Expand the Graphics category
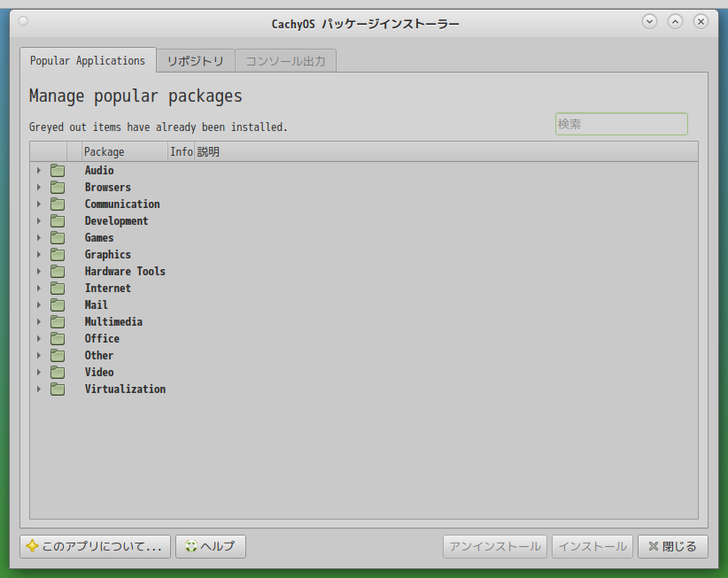 point(39,255)
